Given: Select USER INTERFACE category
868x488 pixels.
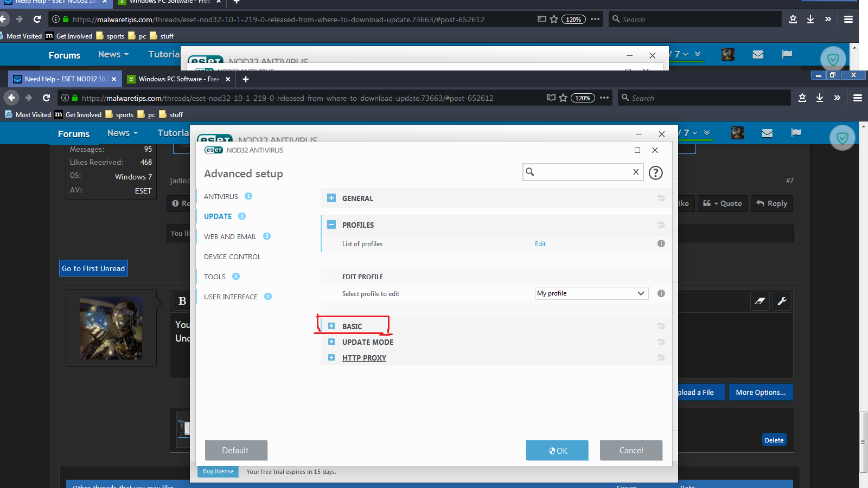Looking at the screenshot, I should pyautogui.click(x=231, y=297).
